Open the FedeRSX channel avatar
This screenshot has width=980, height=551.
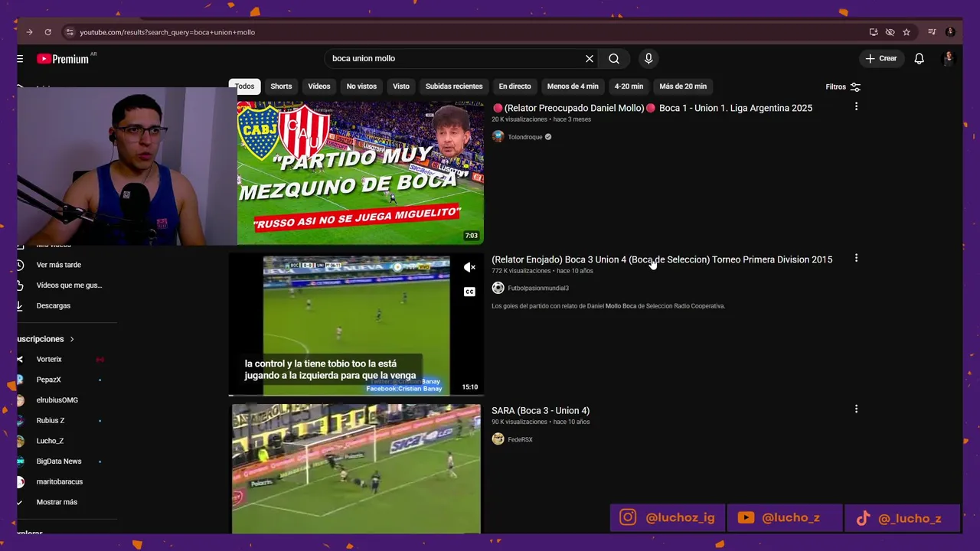click(498, 439)
